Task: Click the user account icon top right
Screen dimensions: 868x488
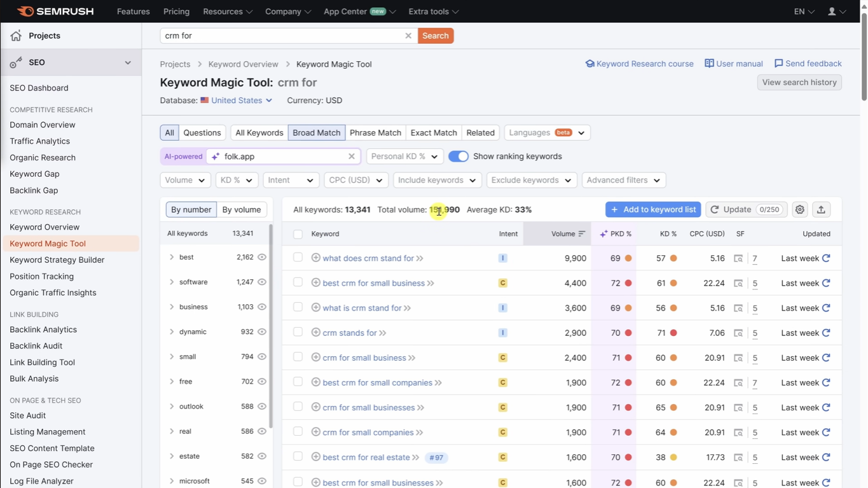Action: coord(832,11)
